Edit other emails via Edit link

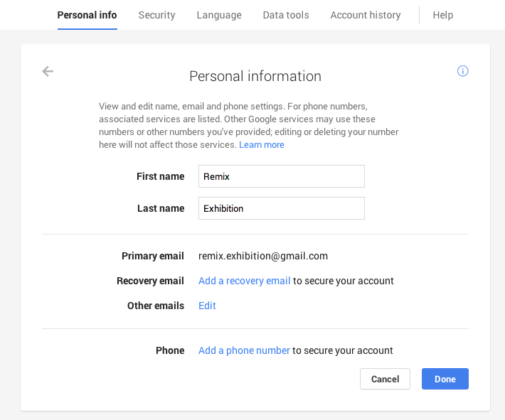point(207,306)
